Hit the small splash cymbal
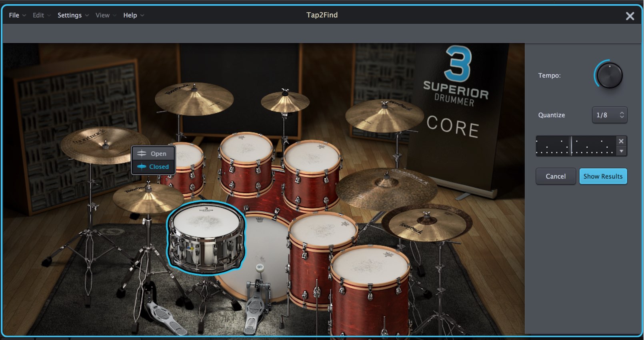Image resolution: width=644 pixels, height=340 pixels. (285, 101)
